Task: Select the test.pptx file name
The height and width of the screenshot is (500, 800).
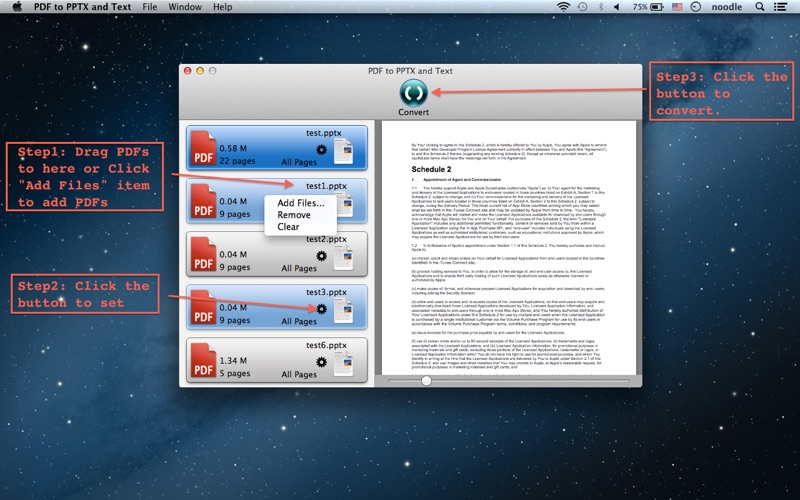Action: 323,133
